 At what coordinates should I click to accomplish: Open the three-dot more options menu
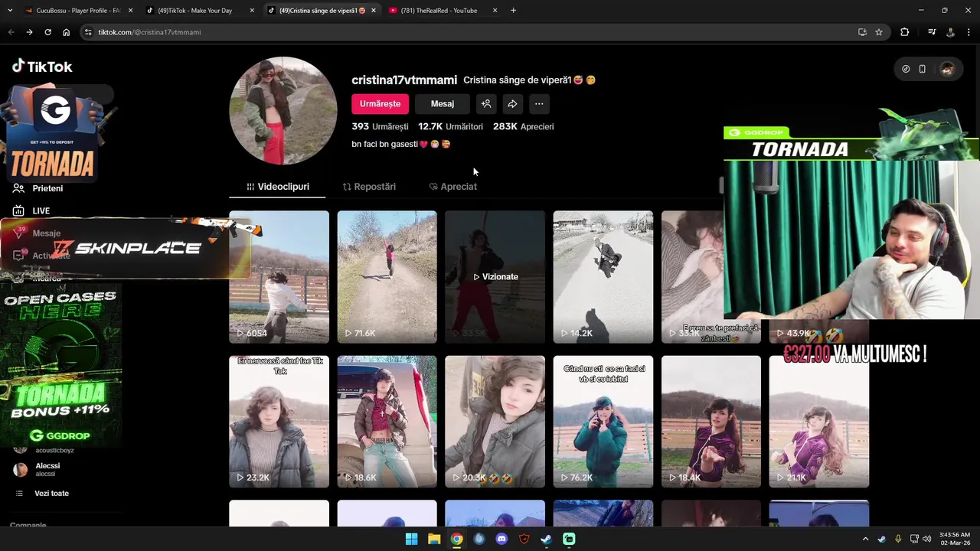pos(539,104)
